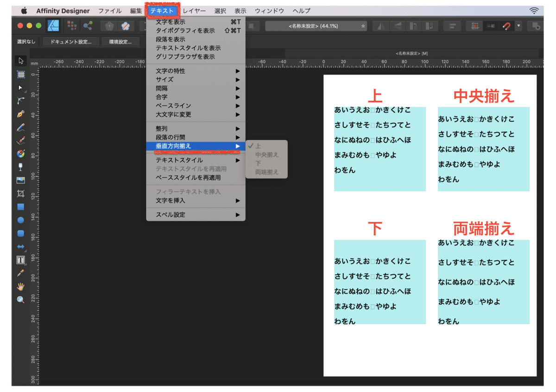Open snapping options dropdown arrow

[x=518, y=26]
